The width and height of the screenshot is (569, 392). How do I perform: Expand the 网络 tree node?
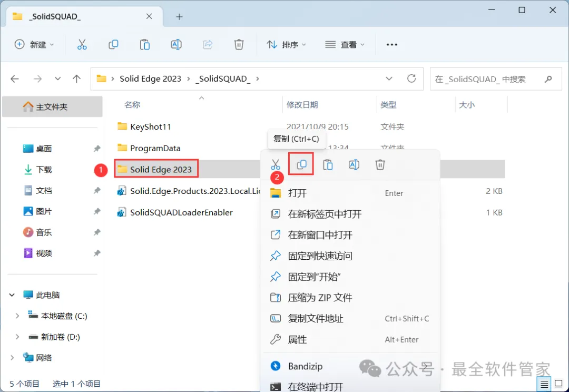(x=12, y=358)
